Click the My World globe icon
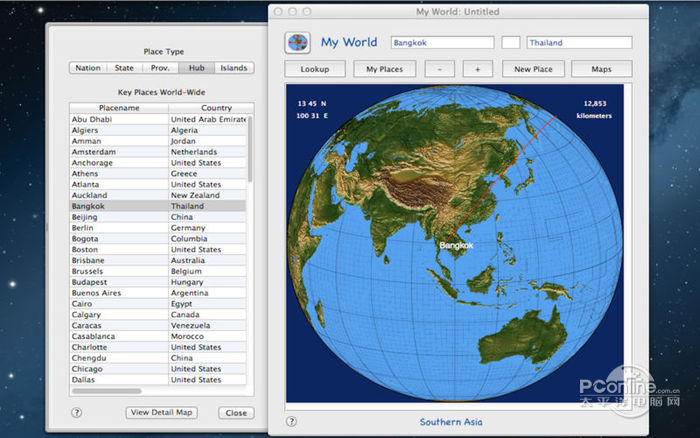 [x=298, y=43]
